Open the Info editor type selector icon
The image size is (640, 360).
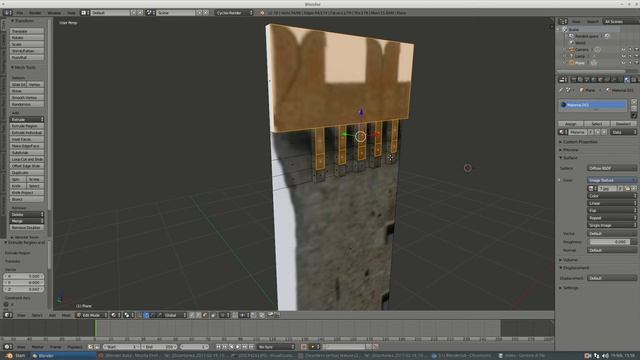(7, 13)
